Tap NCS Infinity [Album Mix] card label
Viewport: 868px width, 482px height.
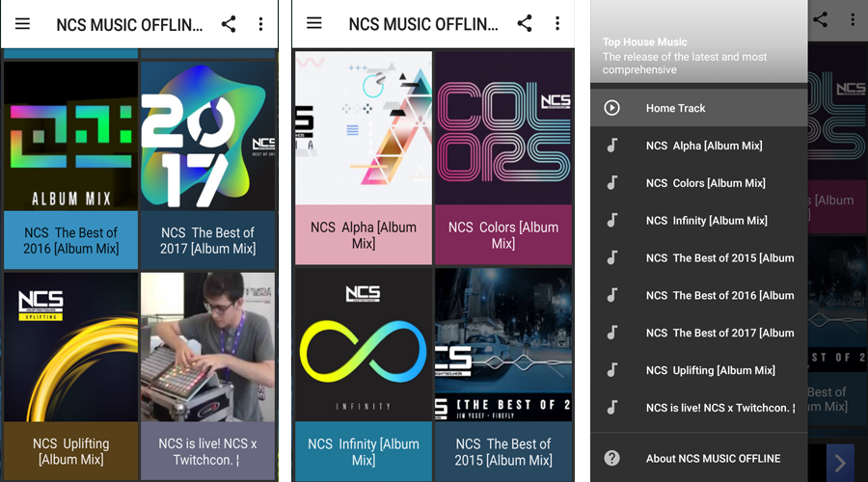(x=364, y=451)
